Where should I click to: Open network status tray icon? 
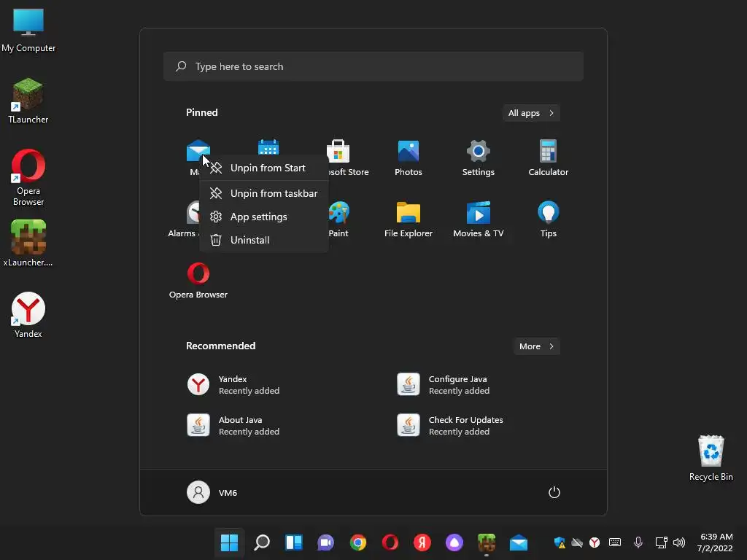coord(661,542)
